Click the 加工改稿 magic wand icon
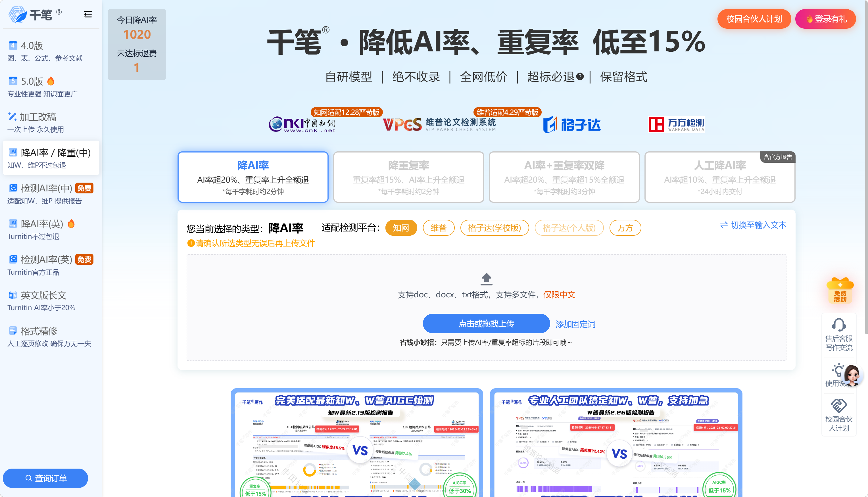The image size is (868, 497). click(x=12, y=116)
